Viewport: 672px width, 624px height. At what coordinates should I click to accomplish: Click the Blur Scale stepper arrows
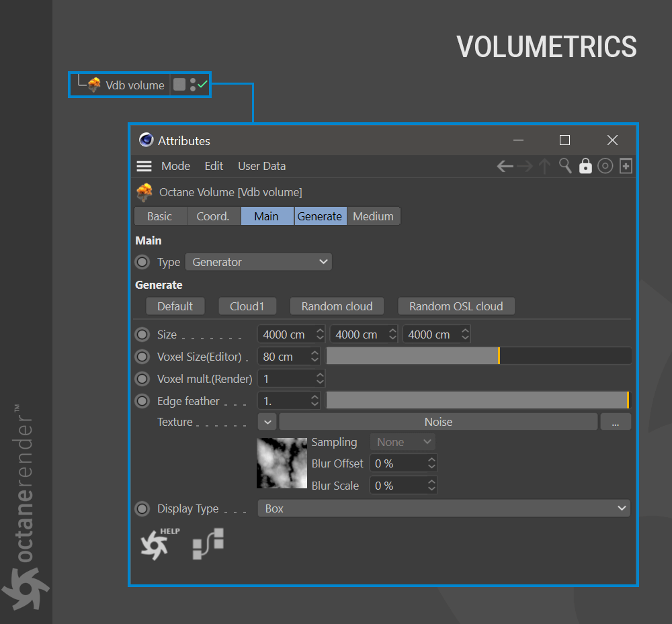tap(431, 486)
